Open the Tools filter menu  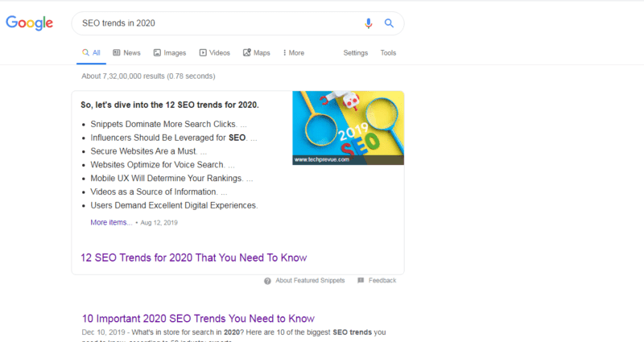pyautogui.click(x=388, y=53)
